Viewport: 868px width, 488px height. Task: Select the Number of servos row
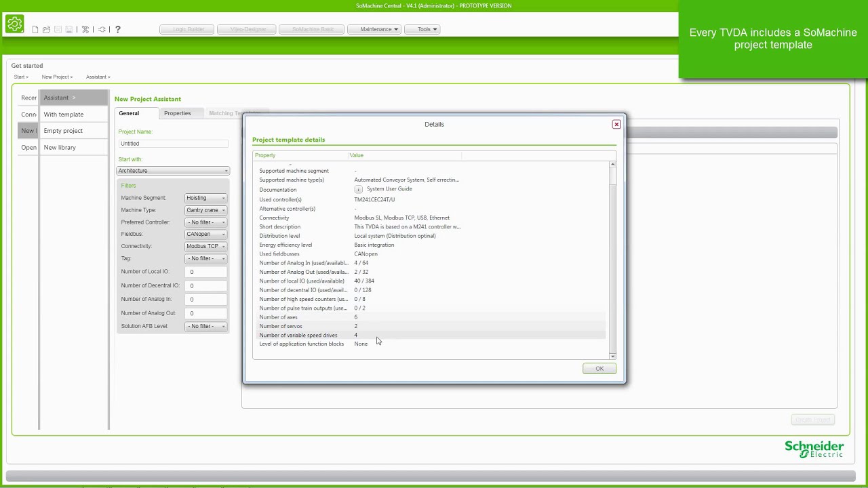click(431, 326)
